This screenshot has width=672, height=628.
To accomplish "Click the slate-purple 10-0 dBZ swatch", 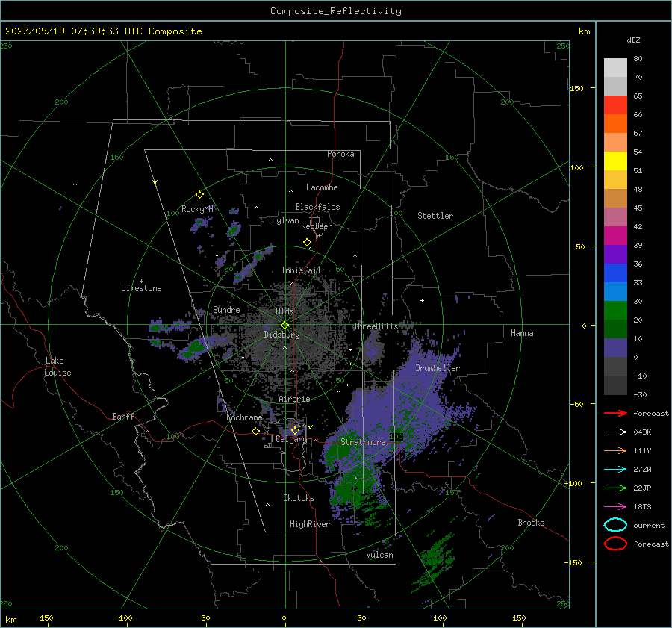I will tap(615, 348).
